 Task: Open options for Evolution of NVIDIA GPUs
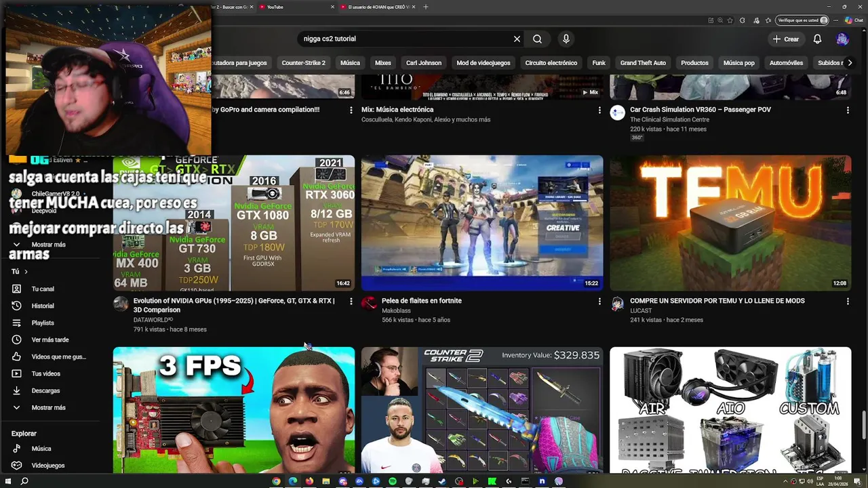coord(351,301)
